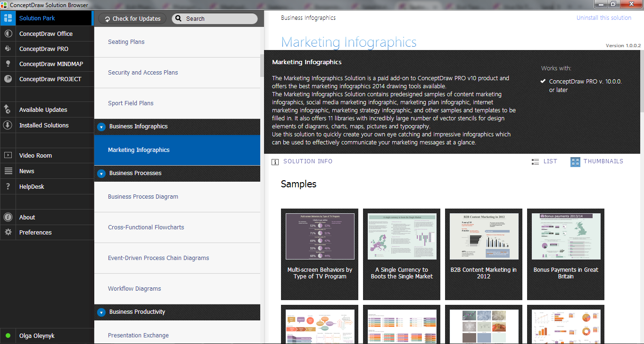
Task: Click the ConceptDraw Office icon
Action: [x=8, y=34]
